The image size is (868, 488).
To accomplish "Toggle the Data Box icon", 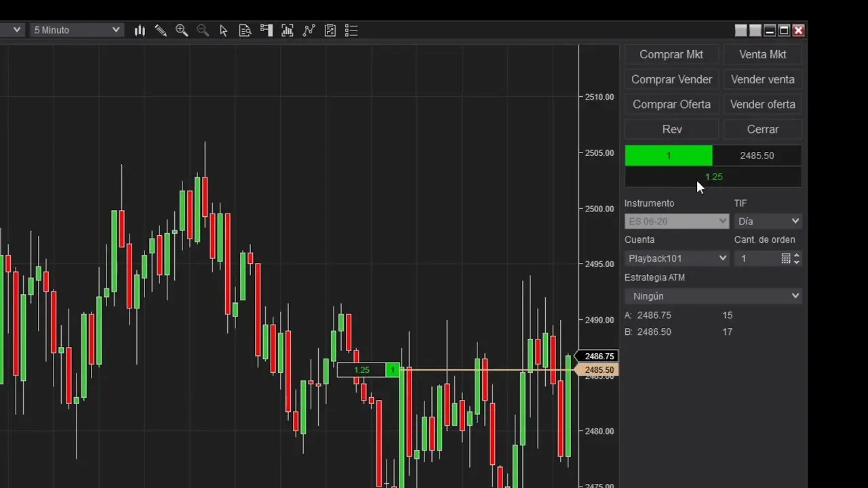I will click(x=245, y=30).
